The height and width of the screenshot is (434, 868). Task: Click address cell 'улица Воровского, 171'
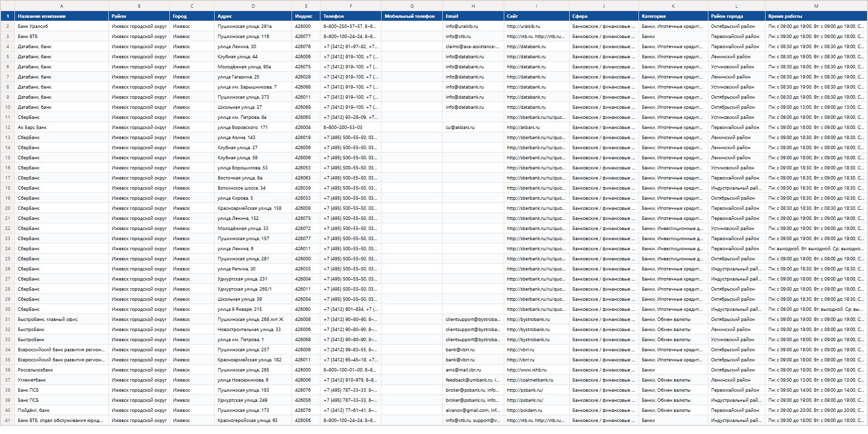pos(253,128)
